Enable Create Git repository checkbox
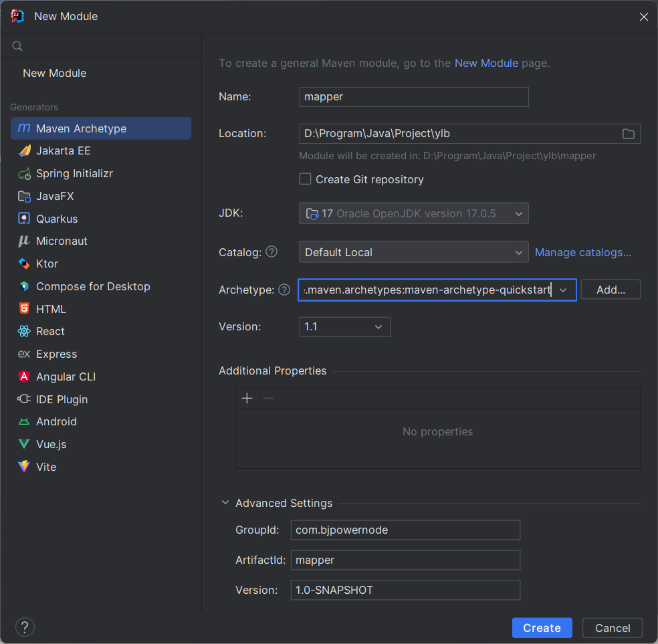The image size is (658, 644). point(306,179)
